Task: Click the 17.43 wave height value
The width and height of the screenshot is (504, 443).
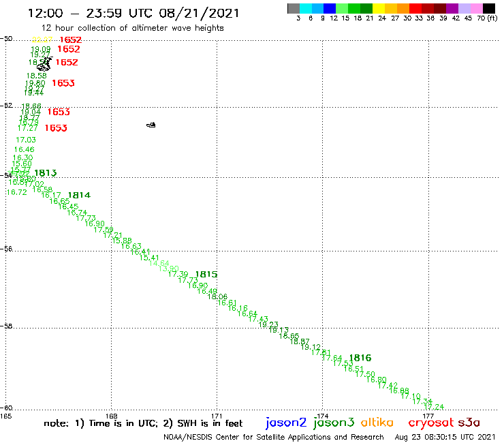Action: click(x=258, y=319)
